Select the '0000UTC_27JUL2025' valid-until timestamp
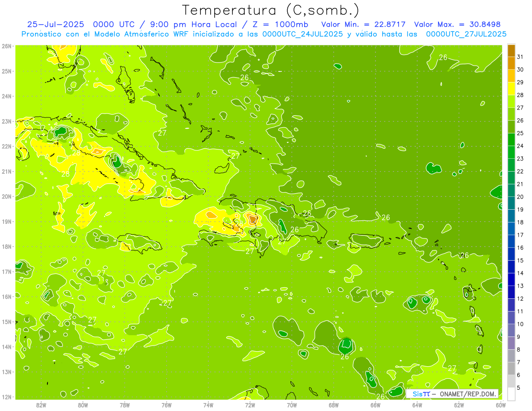This screenshot has height=411, width=532. 466,34
